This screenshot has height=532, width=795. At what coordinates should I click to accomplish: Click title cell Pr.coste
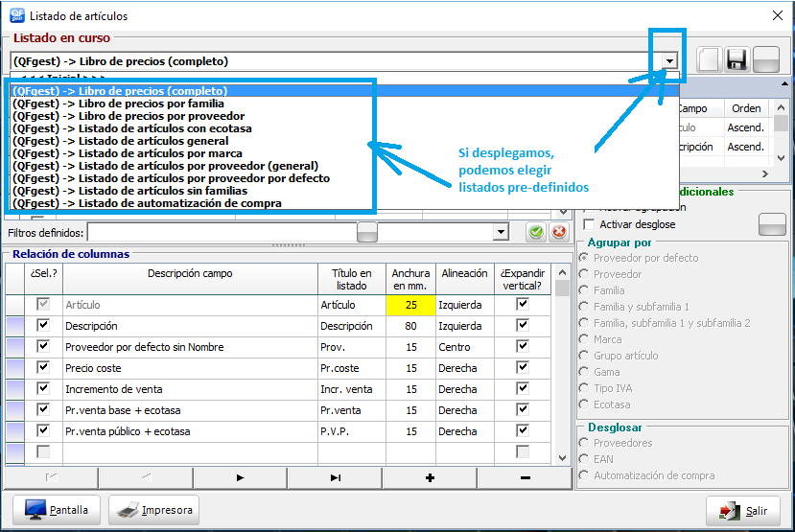[351, 368]
